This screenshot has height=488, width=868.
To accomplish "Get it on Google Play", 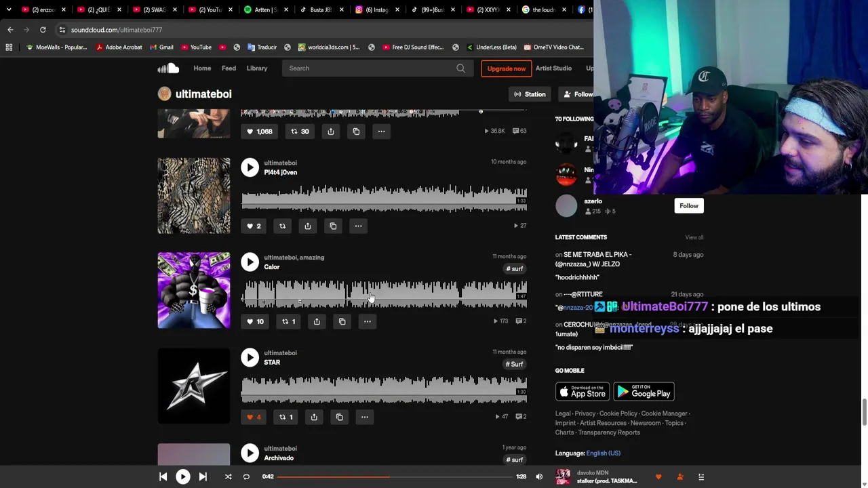I will [x=644, y=392].
